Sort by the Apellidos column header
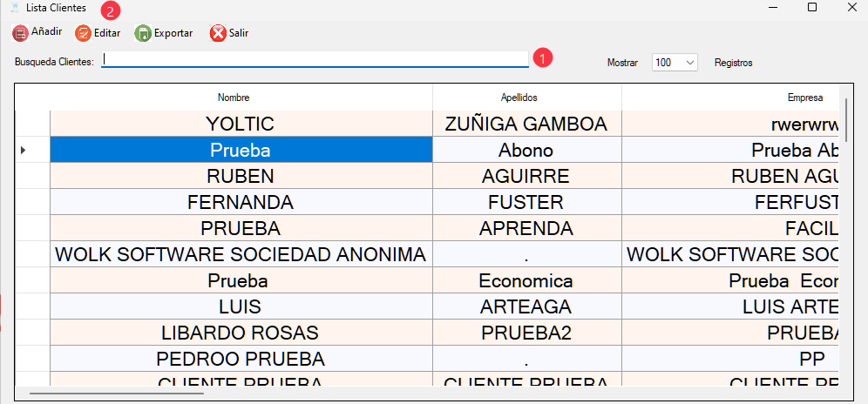 [x=526, y=98]
